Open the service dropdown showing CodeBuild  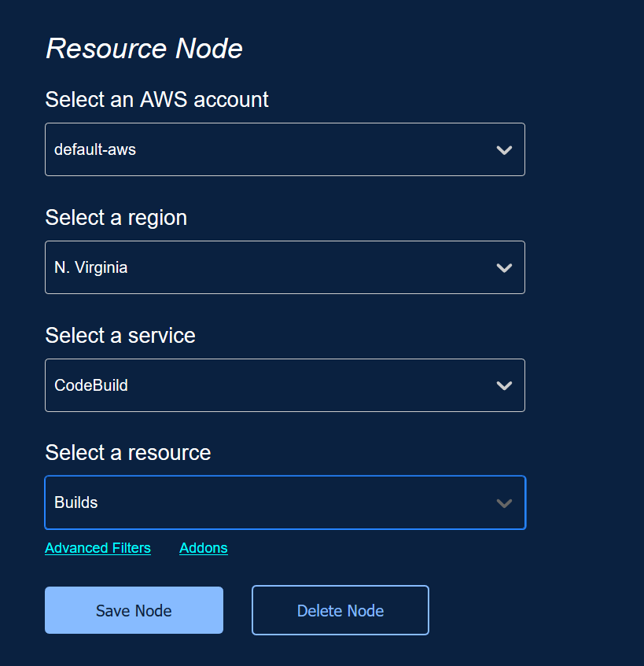point(285,385)
